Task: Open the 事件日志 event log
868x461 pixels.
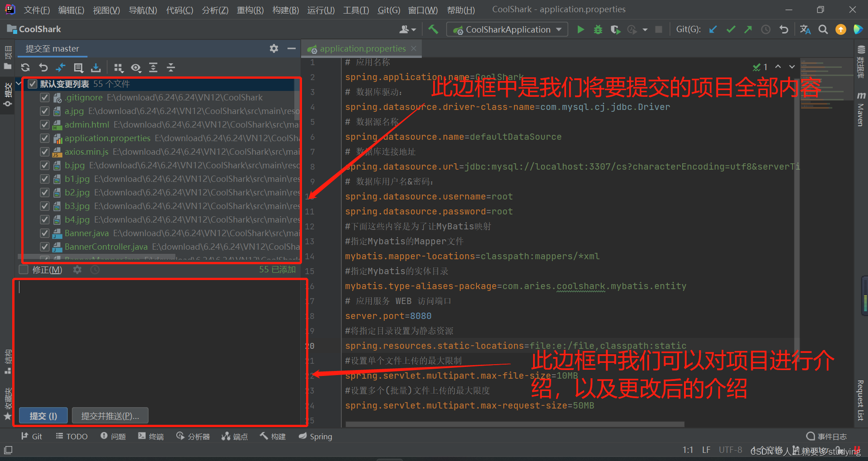Action: pyautogui.click(x=827, y=437)
